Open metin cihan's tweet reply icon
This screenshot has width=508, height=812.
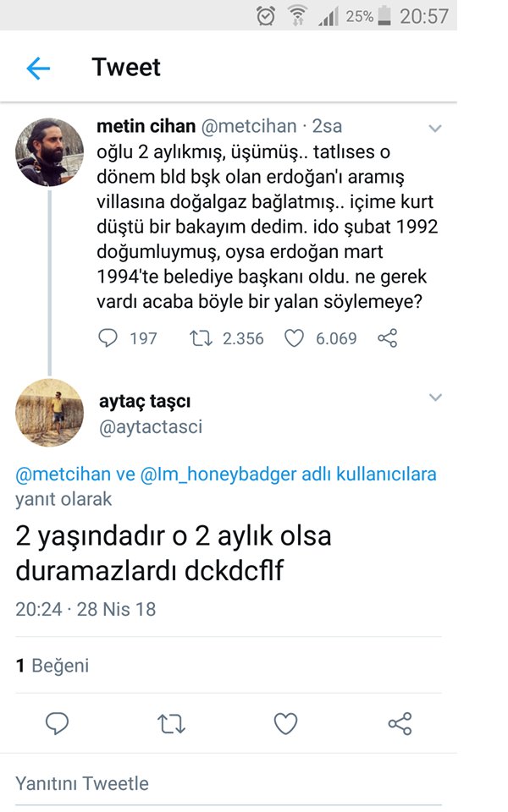[x=108, y=338]
